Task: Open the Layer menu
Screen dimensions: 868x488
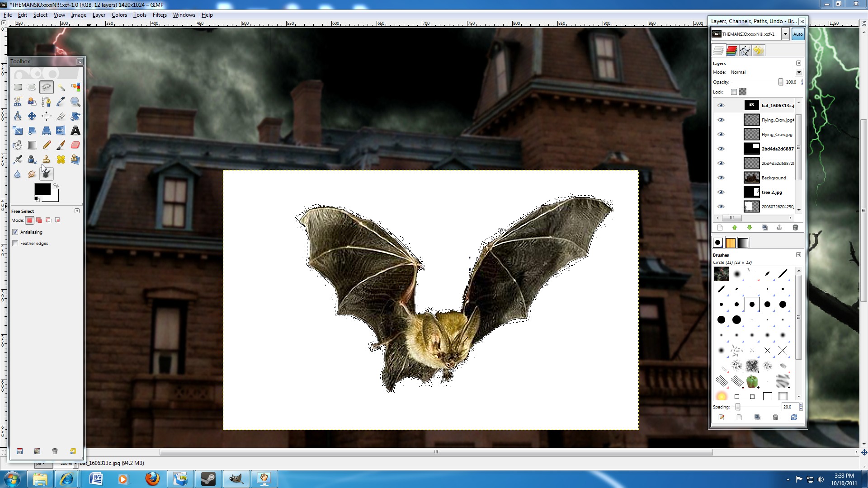Action: tap(99, 15)
